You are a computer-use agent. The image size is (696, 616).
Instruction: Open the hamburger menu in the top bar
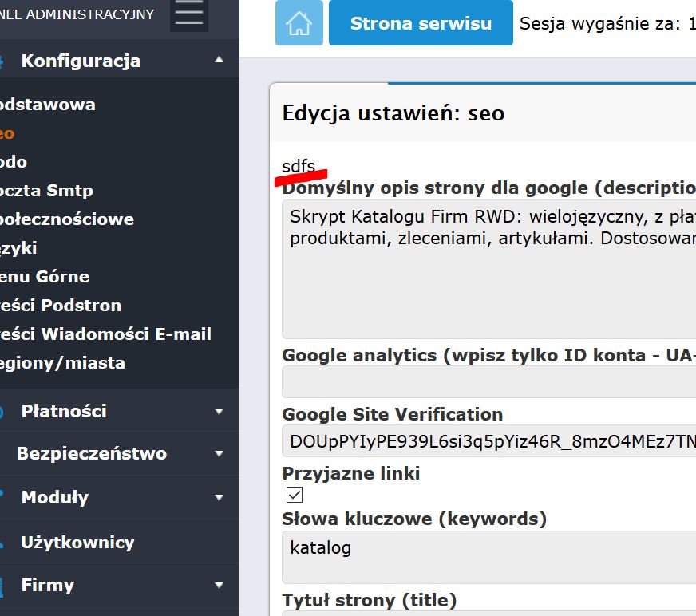point(188,16)
